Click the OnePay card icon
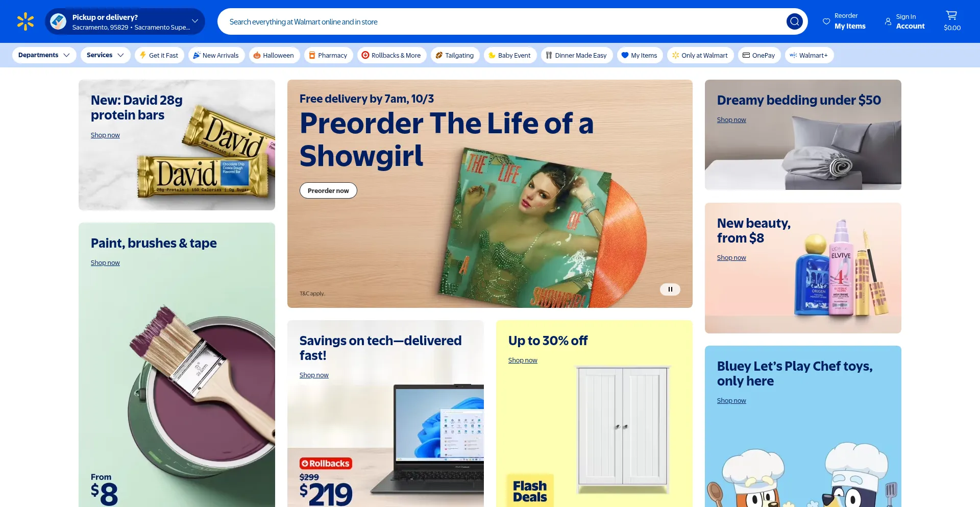 click(x=746, y=55)
